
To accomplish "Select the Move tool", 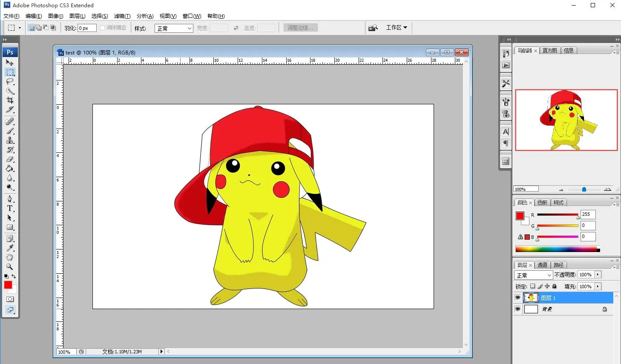I will pos(10,63).
